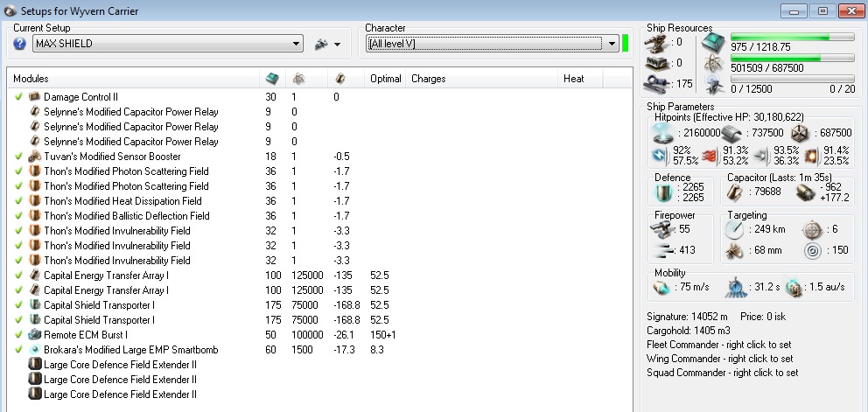Toggle Tuvan's Modified Sensor Booster checkmark
The height and width of the screenshot is (412, 868).
pos(18,157)
